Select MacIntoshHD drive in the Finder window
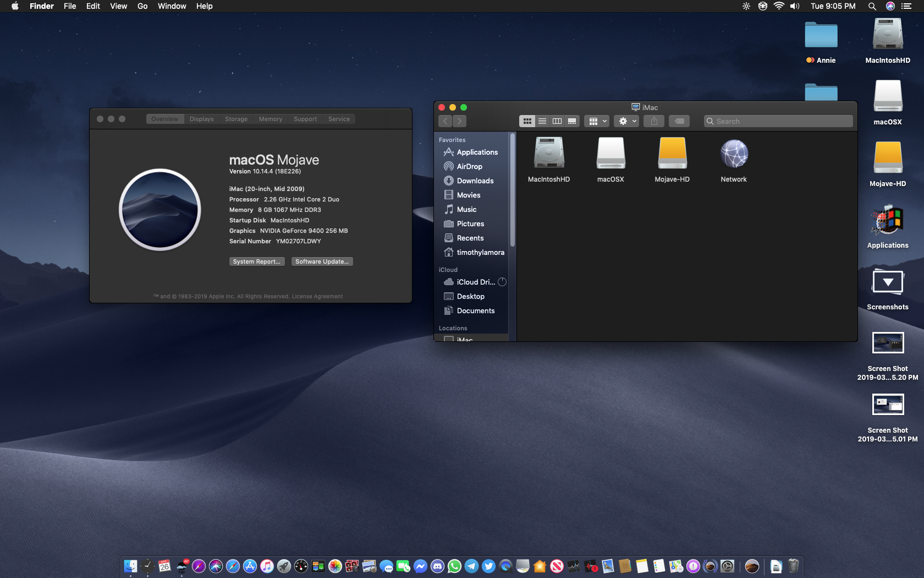The height and width of the screenshot is (578, 924). click(549, 160)
